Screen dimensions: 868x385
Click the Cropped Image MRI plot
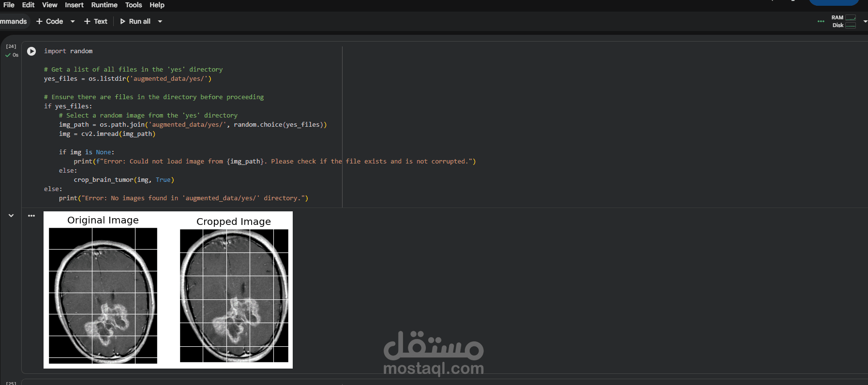(x=234, y=296)
